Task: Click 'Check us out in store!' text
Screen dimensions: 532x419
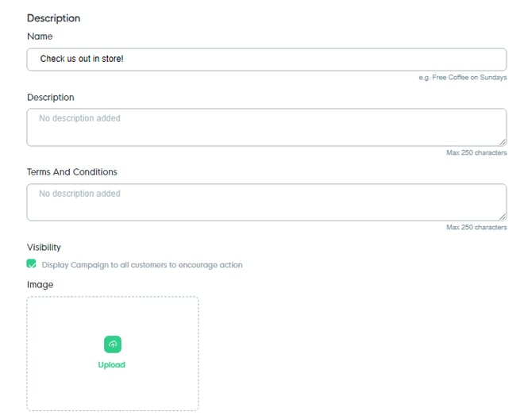Action: 82,60
